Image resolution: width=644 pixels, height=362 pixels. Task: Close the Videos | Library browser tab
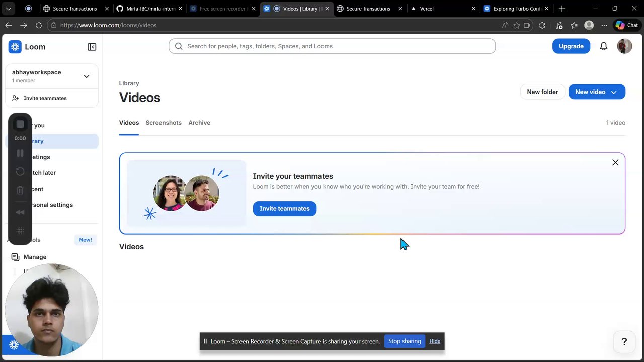tap(327, 9)
